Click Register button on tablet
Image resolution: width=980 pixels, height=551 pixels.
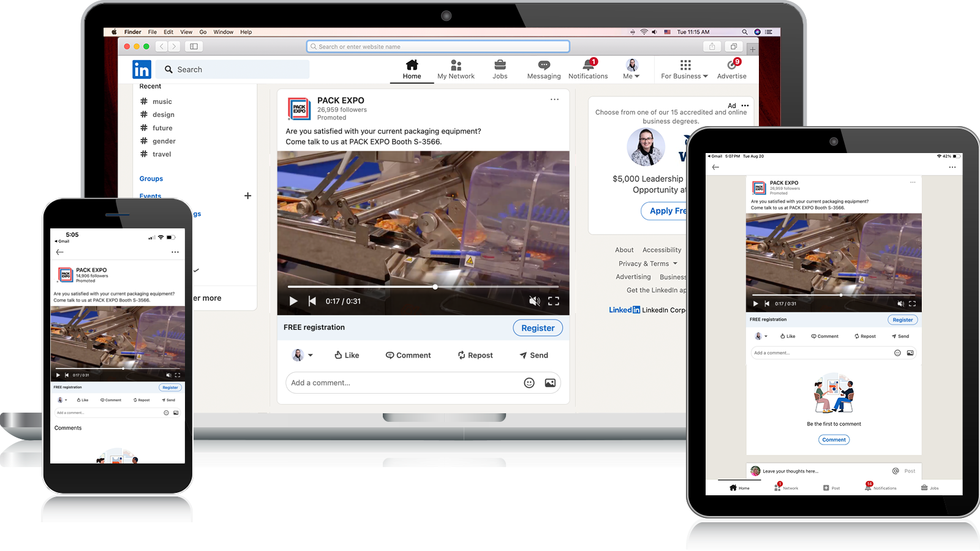coord(903,320)
